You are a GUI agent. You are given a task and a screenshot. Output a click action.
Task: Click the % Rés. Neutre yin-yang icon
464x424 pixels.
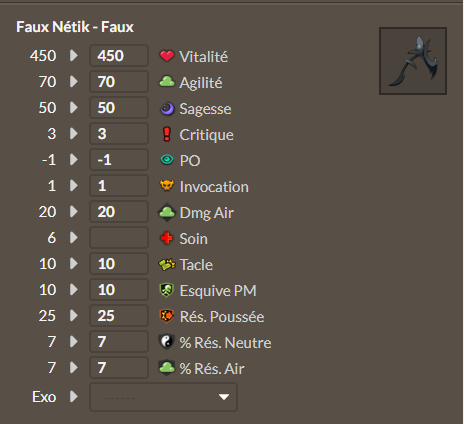[167, 342]
